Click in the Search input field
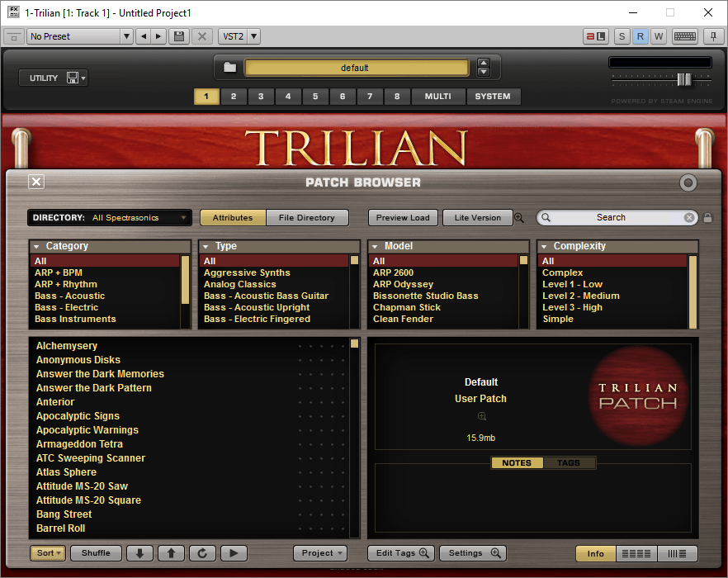 pyautogui.click(x=611, y=217)
